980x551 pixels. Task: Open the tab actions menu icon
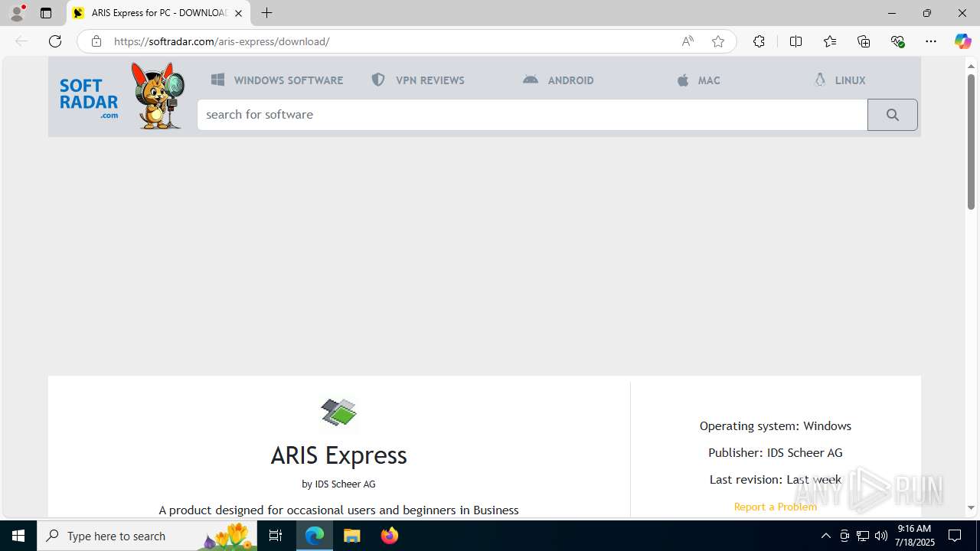46,13
